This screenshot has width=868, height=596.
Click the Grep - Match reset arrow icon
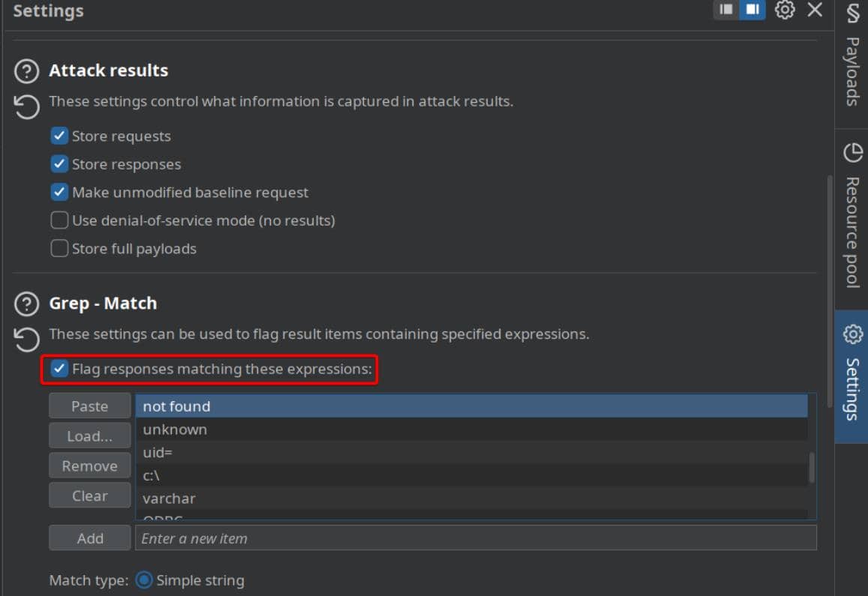coord(27,339)
